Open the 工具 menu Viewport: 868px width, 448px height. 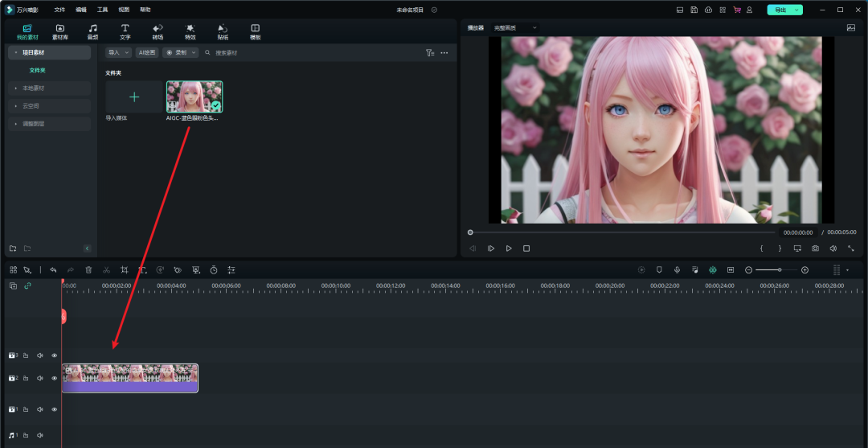[x=102, y=10]
